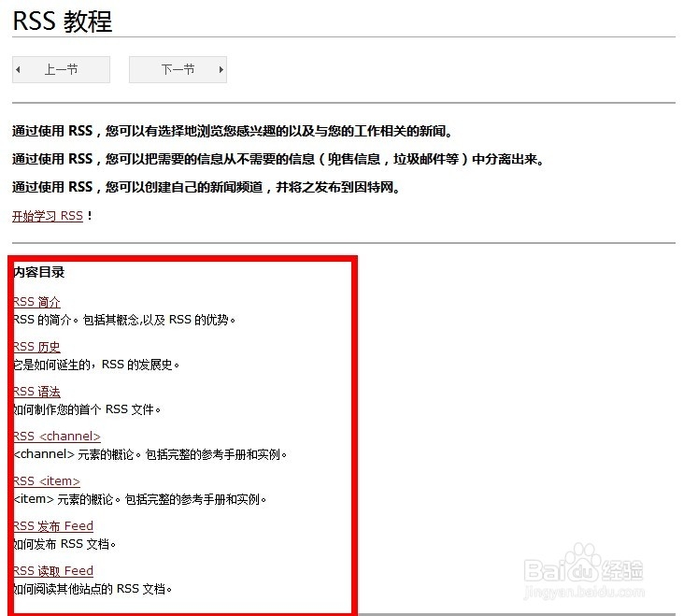
Task: Open the RSS <item> link
Action: (x=47, y=481)
